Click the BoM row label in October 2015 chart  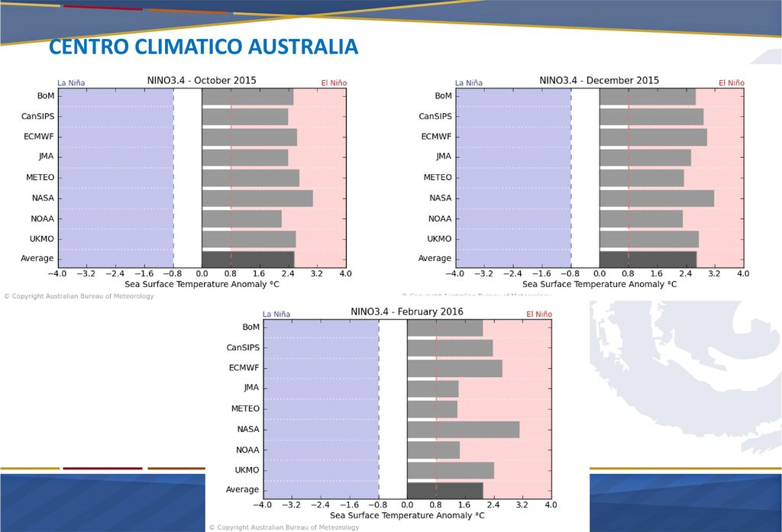(x=45, y=95)
